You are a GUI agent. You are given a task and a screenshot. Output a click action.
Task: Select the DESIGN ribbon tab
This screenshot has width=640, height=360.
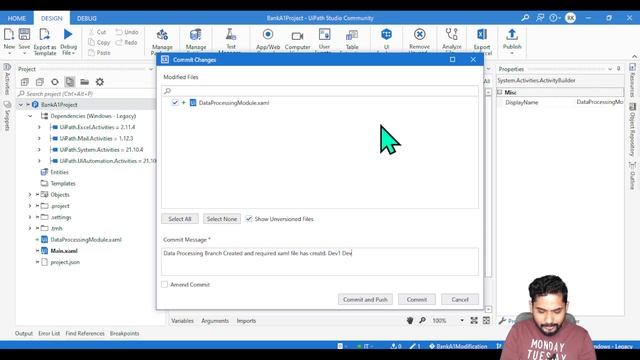coord(52,18)
